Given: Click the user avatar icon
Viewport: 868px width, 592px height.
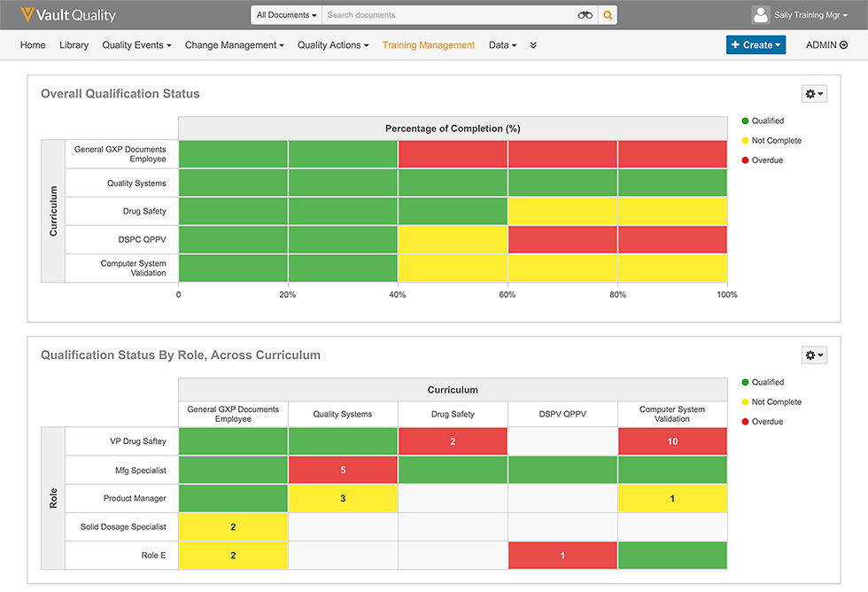Looking at the screenshot, I should click(x=760, y=15).
